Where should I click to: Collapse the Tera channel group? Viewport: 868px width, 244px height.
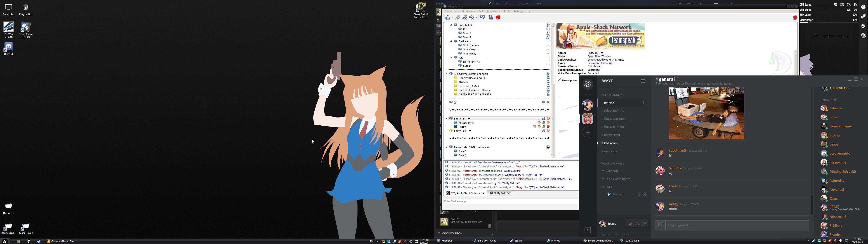[451, 58]
